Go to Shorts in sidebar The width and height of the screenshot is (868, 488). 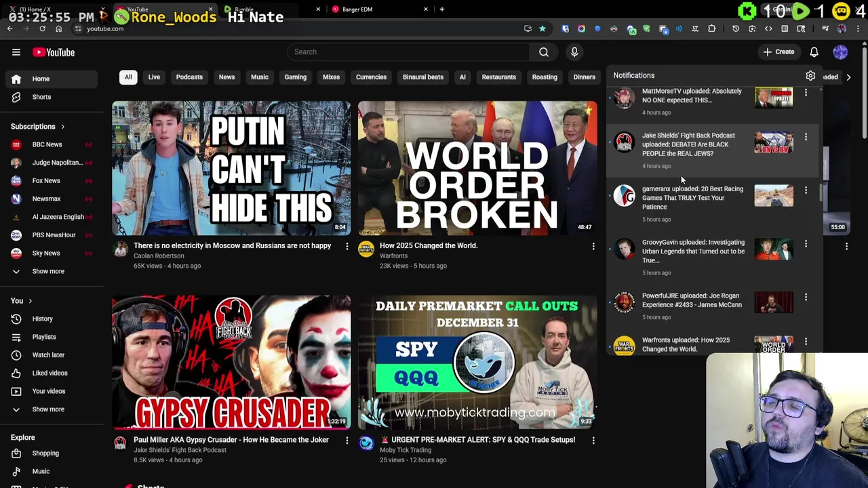click(52, 97)
